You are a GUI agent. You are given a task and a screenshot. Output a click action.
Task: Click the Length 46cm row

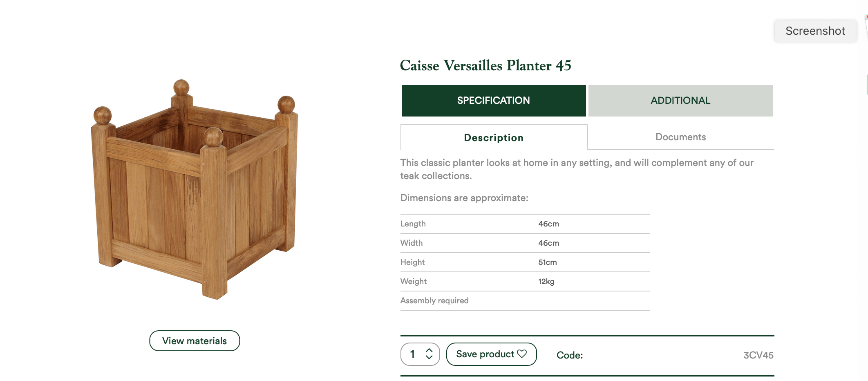pyautogui.click(x=525, y=224)
